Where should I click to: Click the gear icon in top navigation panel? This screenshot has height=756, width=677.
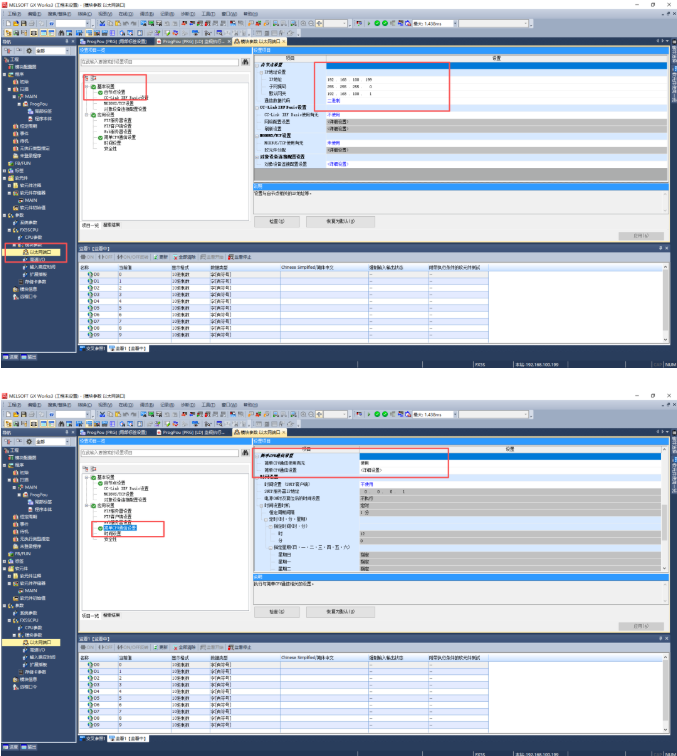[28, 49]
